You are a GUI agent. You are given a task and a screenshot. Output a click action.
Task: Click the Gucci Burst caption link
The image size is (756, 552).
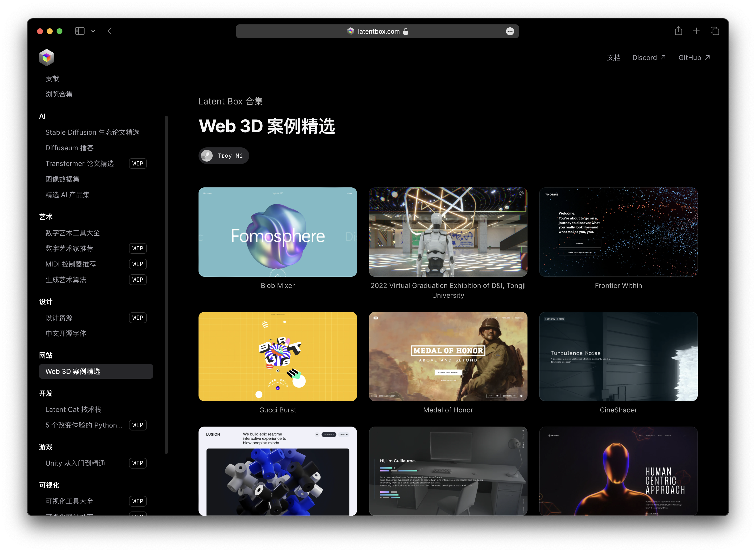point(278,410)
